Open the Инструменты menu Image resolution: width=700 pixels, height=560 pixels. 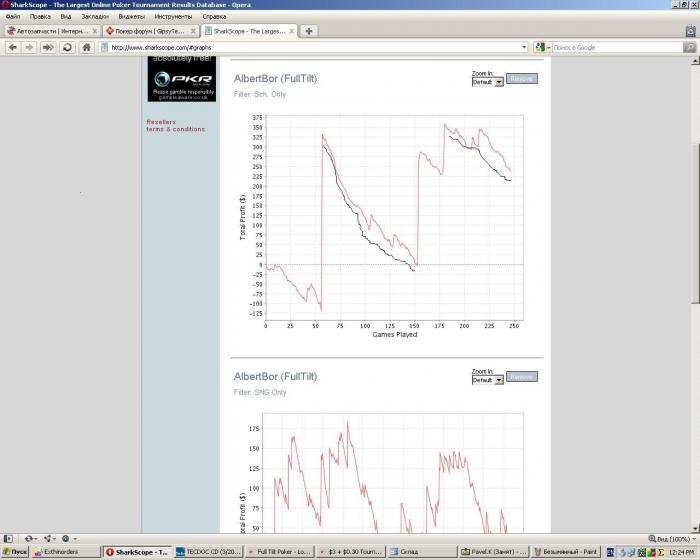pyautogui.click(x=173, y=17)
